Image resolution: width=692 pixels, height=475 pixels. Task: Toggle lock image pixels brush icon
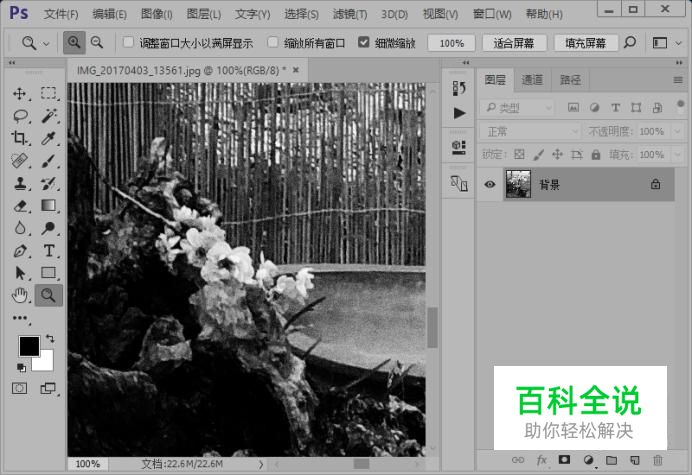point(538,155)
